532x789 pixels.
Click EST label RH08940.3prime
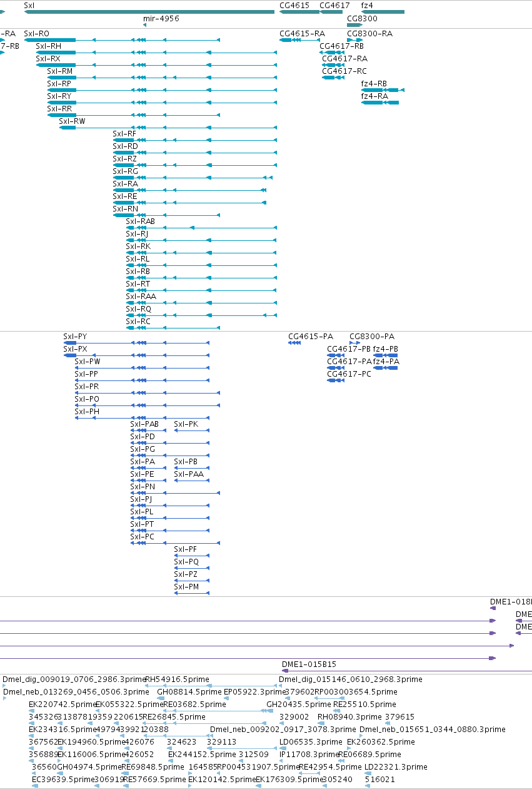[349, 717]
